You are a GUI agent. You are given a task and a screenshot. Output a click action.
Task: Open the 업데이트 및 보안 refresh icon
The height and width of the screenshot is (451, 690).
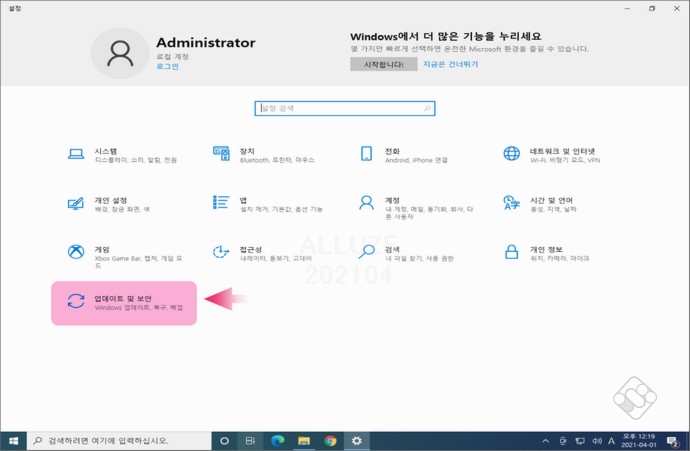[76, 301]
